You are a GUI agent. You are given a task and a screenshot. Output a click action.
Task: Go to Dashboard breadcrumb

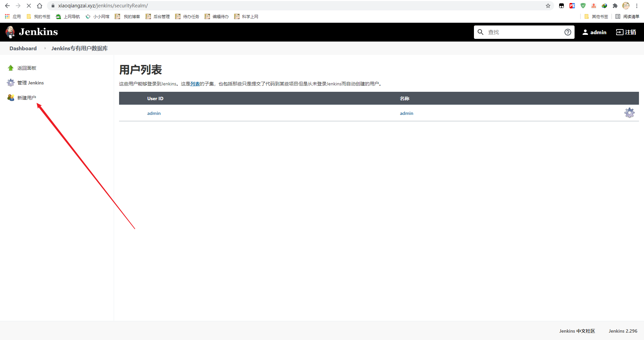click(x=23, y=48)
